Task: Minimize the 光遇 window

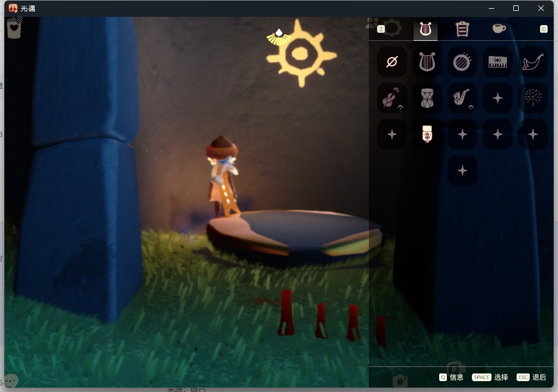Action: pyautogui.click(x=492, y=8)
